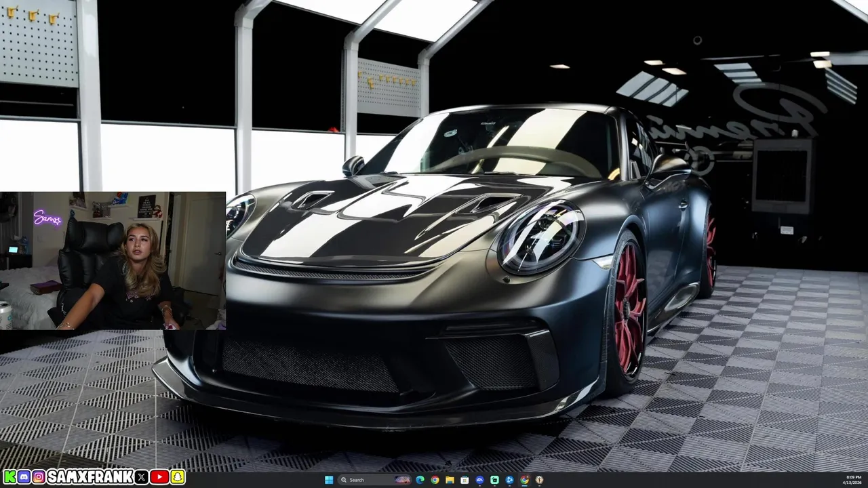Open File Explorer from the taskbar

(450, 480)
